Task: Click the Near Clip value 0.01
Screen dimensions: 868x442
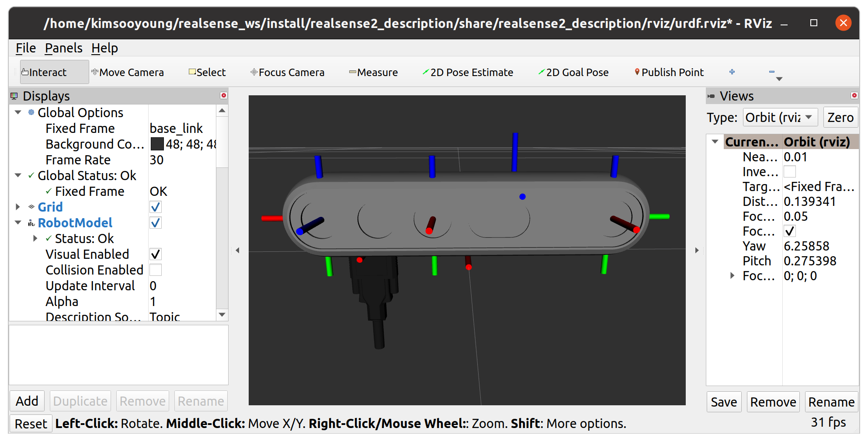Action: click(795, 157)
